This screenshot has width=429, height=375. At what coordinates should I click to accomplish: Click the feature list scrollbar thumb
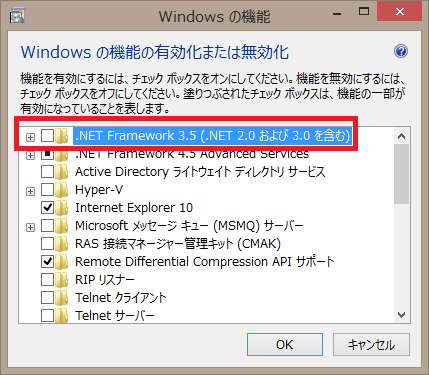(x=402, y=174)
